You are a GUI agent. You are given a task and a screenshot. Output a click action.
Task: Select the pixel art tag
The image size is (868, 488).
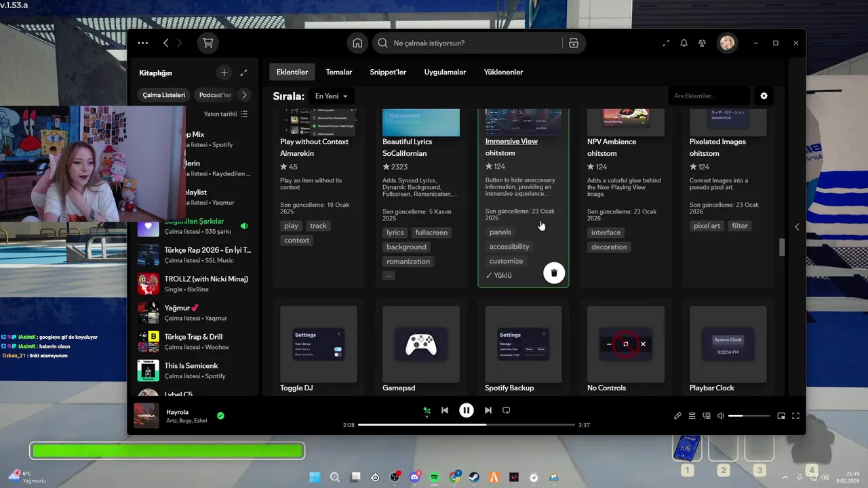coord(707,226)
